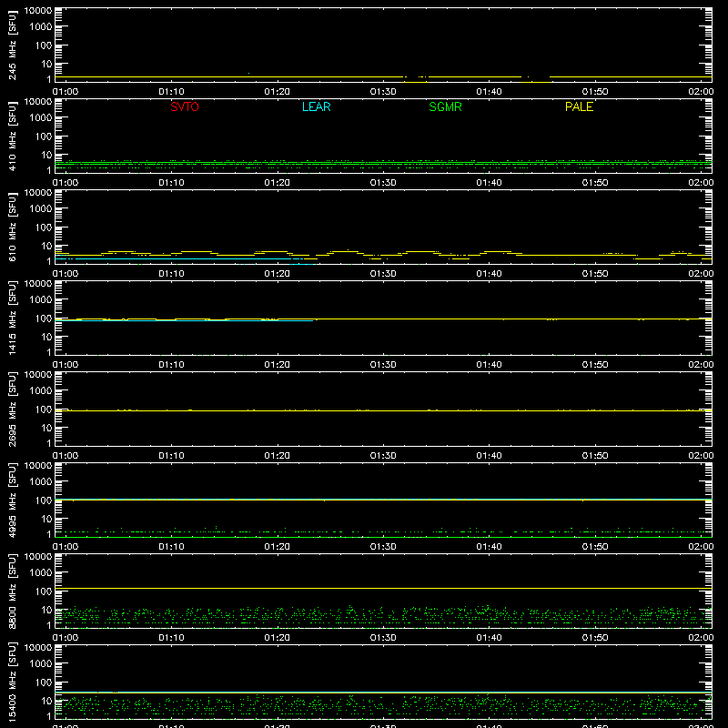
Task: Click 01:50 tick under the 2695 MHz panel
Action: pyautogui.click(x=595, y=456)
